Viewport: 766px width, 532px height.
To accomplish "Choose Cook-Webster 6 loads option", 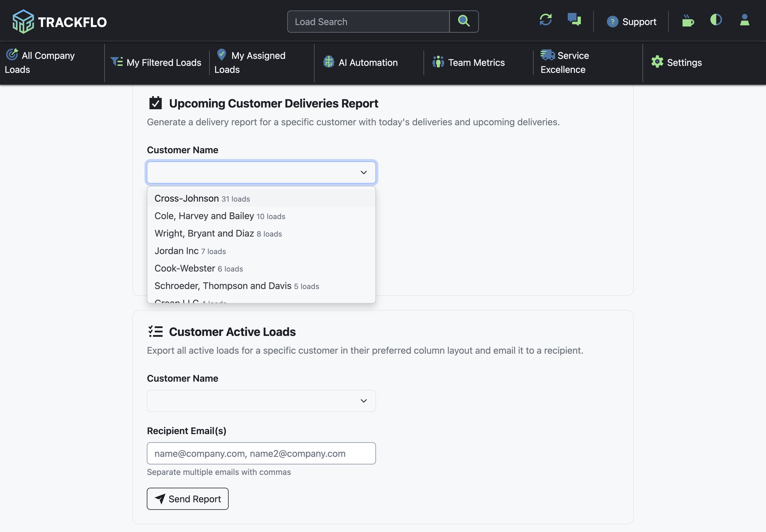I will (x=261, y=268).
